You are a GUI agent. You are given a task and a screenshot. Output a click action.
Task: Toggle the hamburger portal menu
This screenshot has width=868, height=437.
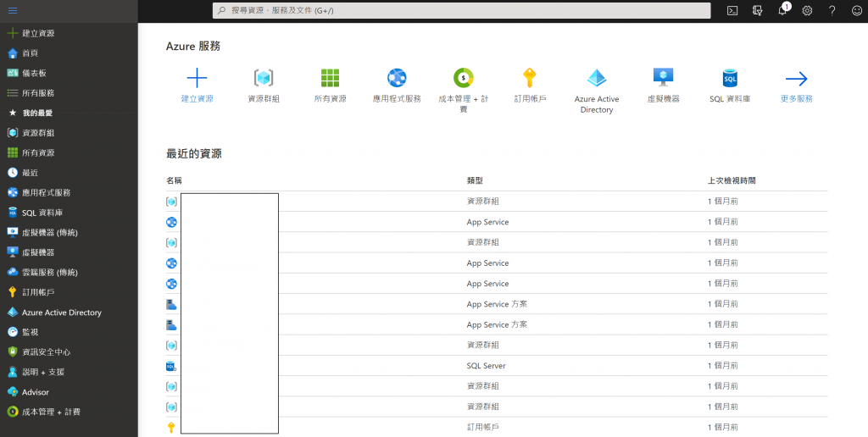coord(13,10)
